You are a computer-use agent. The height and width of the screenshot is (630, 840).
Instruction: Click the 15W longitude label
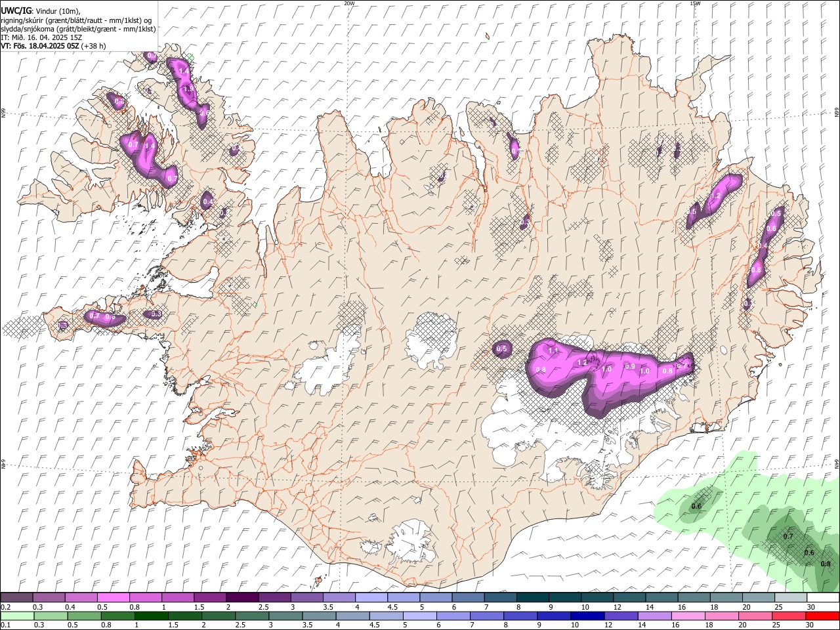point(695,3)
